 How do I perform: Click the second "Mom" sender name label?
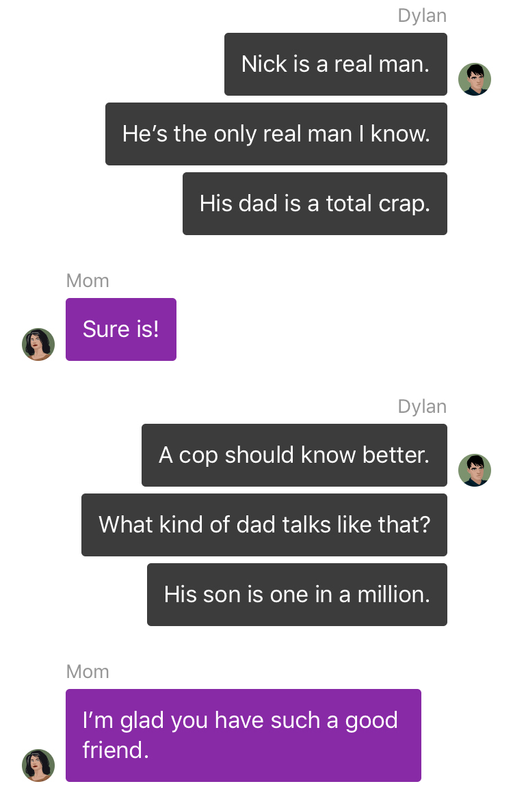tap(88, 672)
